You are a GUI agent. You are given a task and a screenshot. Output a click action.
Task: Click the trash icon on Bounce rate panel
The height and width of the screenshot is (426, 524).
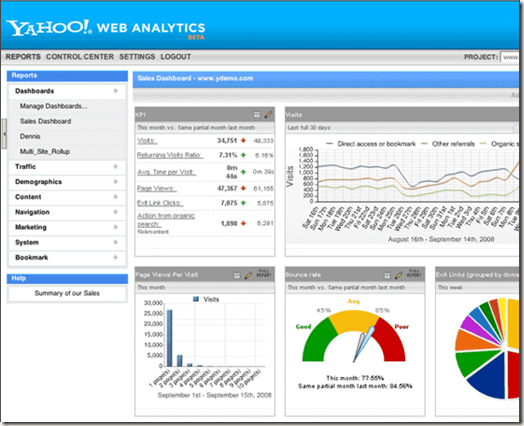coord(387,275)
